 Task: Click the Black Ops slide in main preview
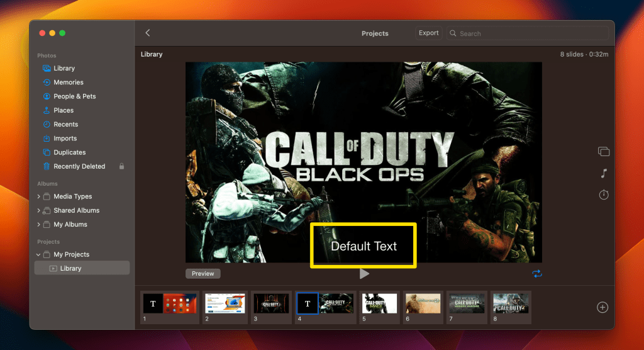coord(364,162)
